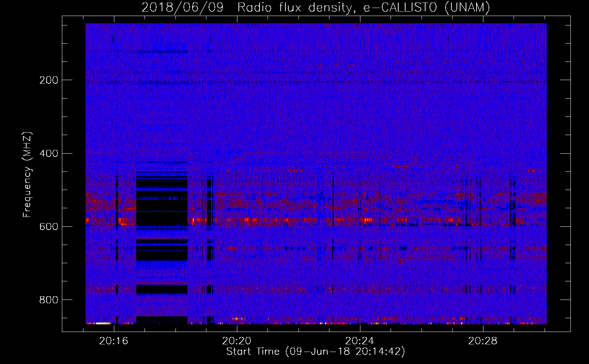Click the '200' frequency tick label
The image size is (589, 364).
click(x=49, y=80)
